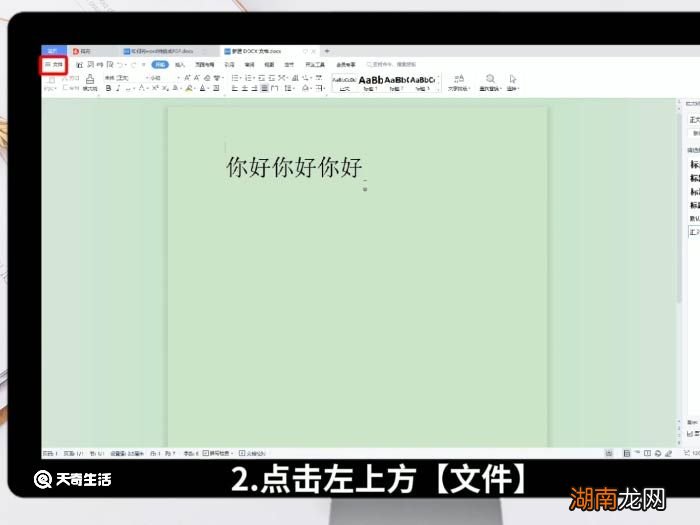Switch to the WPS home tab
The height and width of the screenshot is (525, 700).
click(x=54, y=51)
